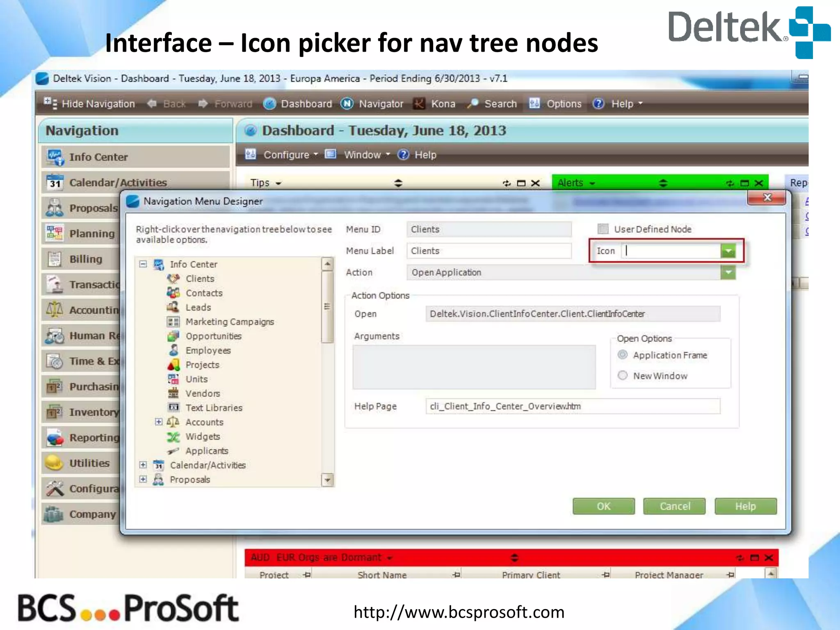Screen dimensions: 840x630
Task: Click the Arguments text area
Action: 474,367
